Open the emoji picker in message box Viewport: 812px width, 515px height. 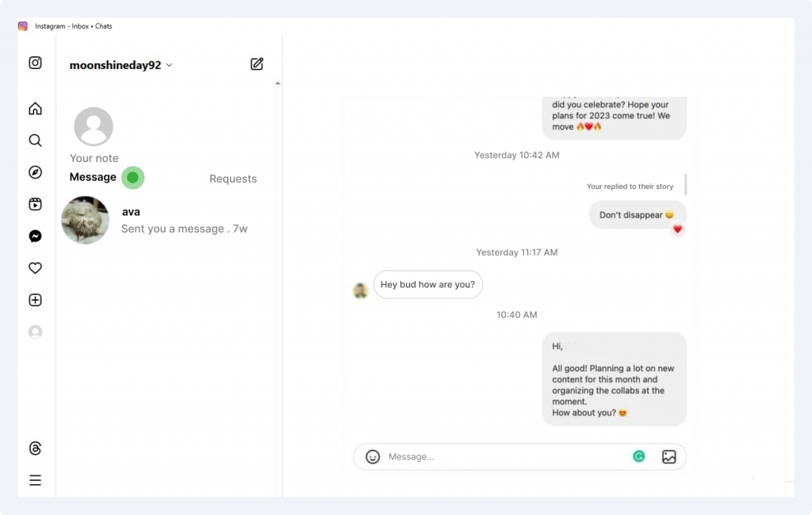pos(373,456)
